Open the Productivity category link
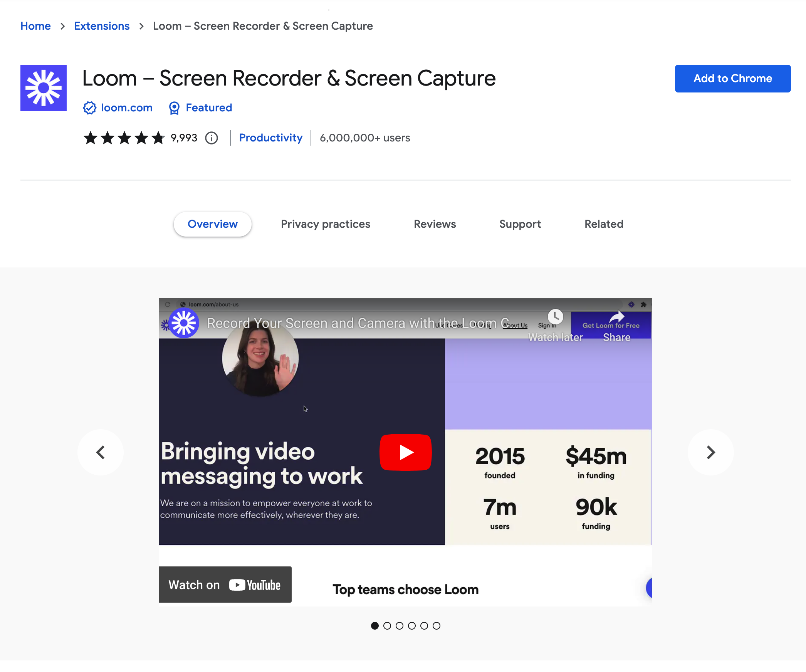806x672 pixels. 270,138
